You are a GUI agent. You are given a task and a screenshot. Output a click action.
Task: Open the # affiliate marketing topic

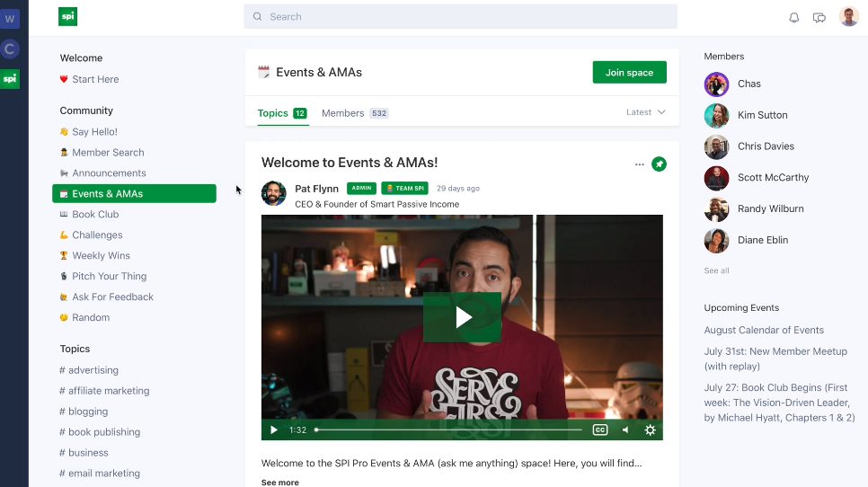click(104, 391)
